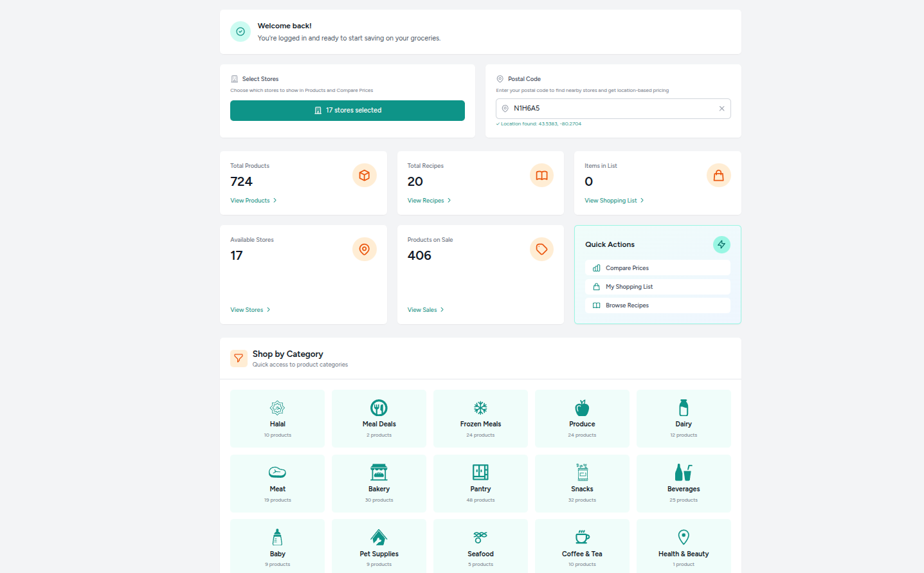Click the Dairy bottle icon
924x573 pixels.
[684, 408]
